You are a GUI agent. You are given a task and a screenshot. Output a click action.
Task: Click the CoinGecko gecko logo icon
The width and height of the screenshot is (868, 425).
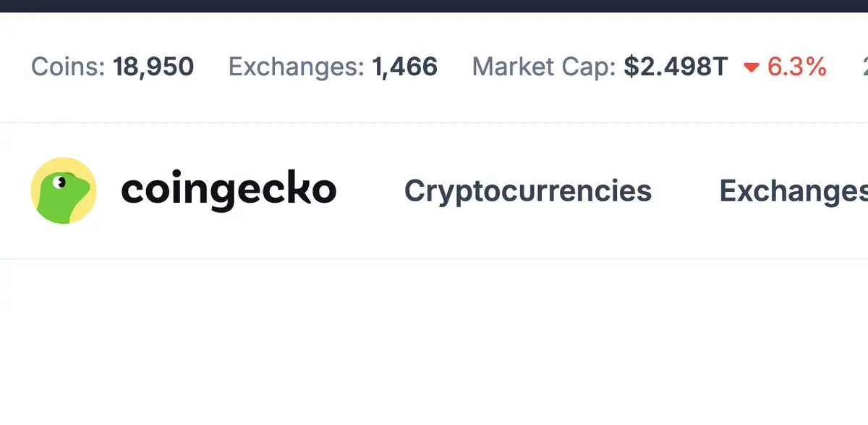point(64,190)
